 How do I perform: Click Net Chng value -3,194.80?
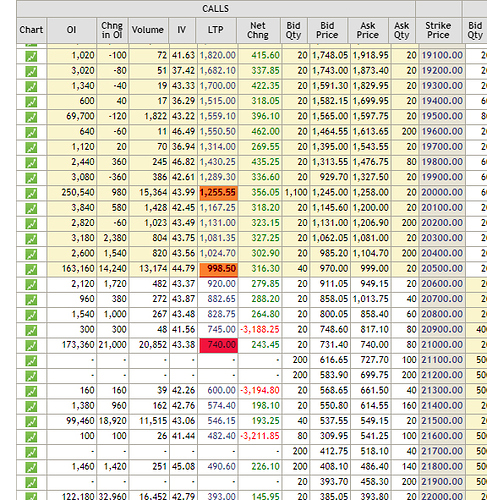(x=260, y=390)
